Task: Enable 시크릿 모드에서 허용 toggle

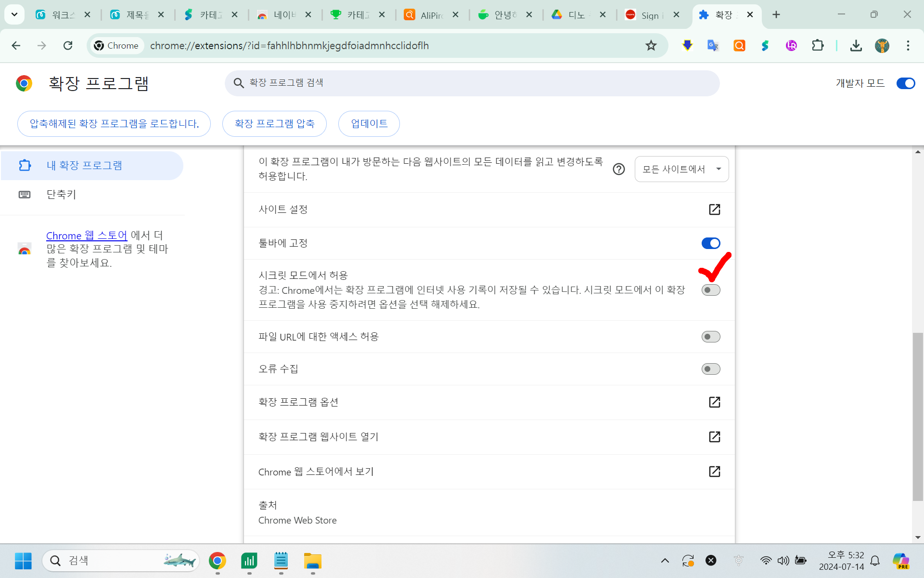Action: pos(710,290)
